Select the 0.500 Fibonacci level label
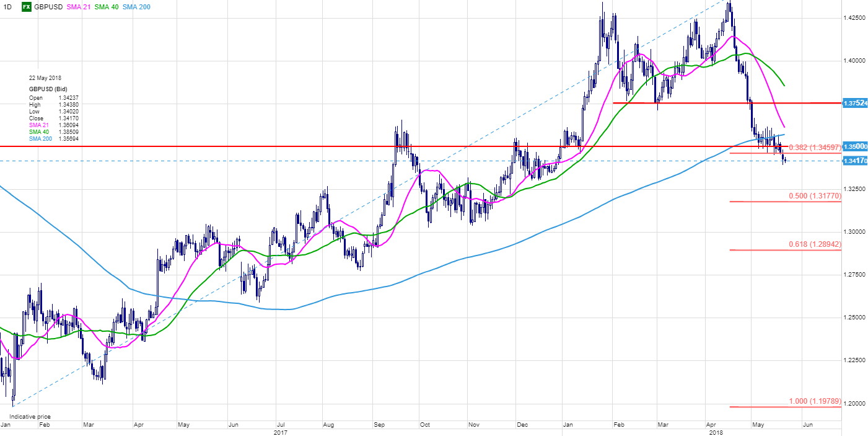 (814, 196)
